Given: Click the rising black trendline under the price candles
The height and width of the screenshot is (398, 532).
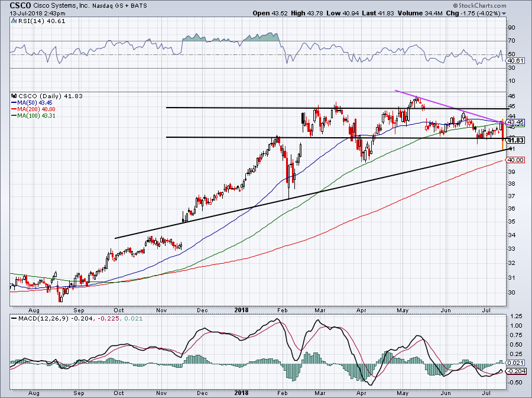Looking at the screenshot, I should [312, 194].
